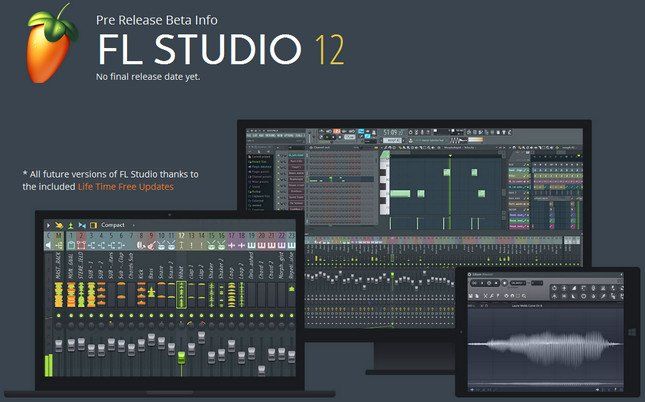Image resolution: width=645 pixels, height=402 pixels.
Task: Select the clipboard icon on mixer track 1
Action: 71,245
